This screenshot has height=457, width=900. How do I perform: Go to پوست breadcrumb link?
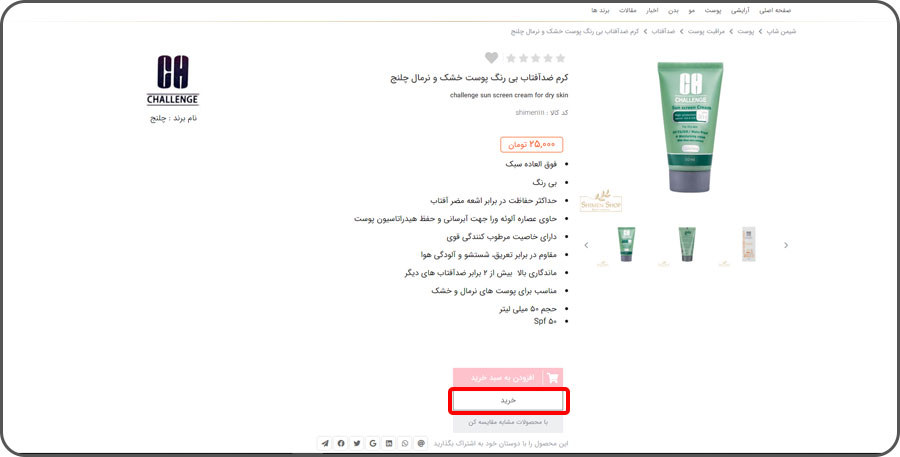tap(746, 31)
